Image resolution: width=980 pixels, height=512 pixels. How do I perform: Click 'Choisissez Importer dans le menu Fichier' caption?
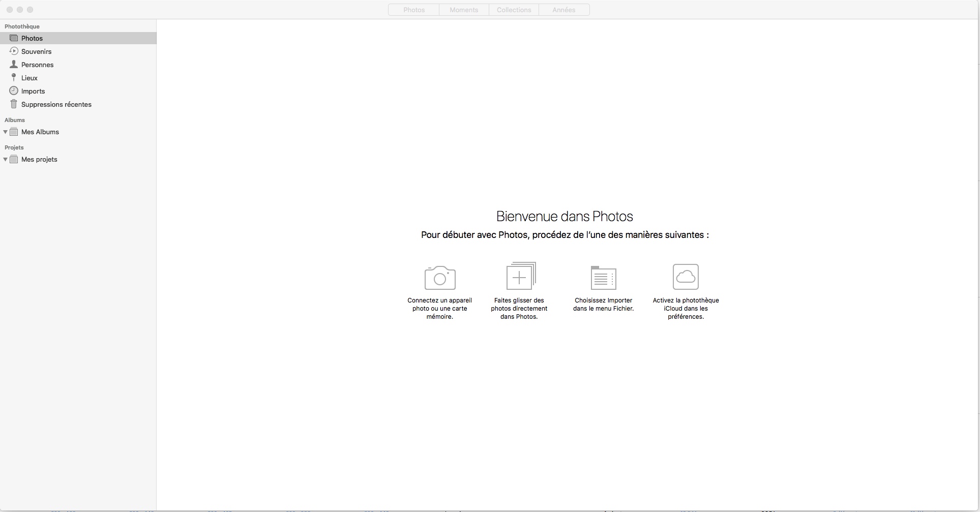click(604, 305)
